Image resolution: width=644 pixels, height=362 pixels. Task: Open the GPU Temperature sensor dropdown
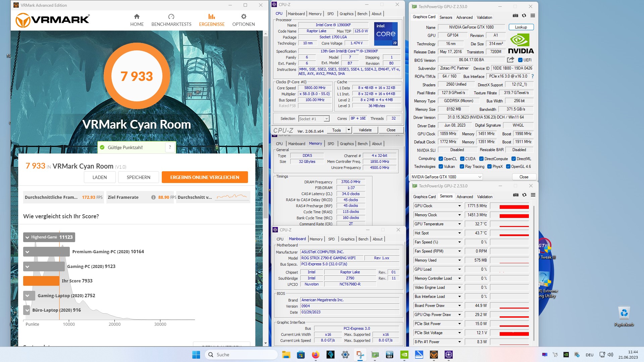click(459, 224)
